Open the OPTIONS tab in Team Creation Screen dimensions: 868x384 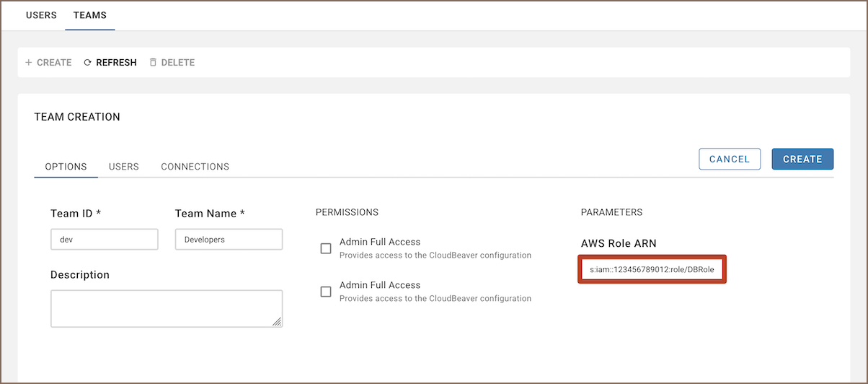[x=66, y=167]
